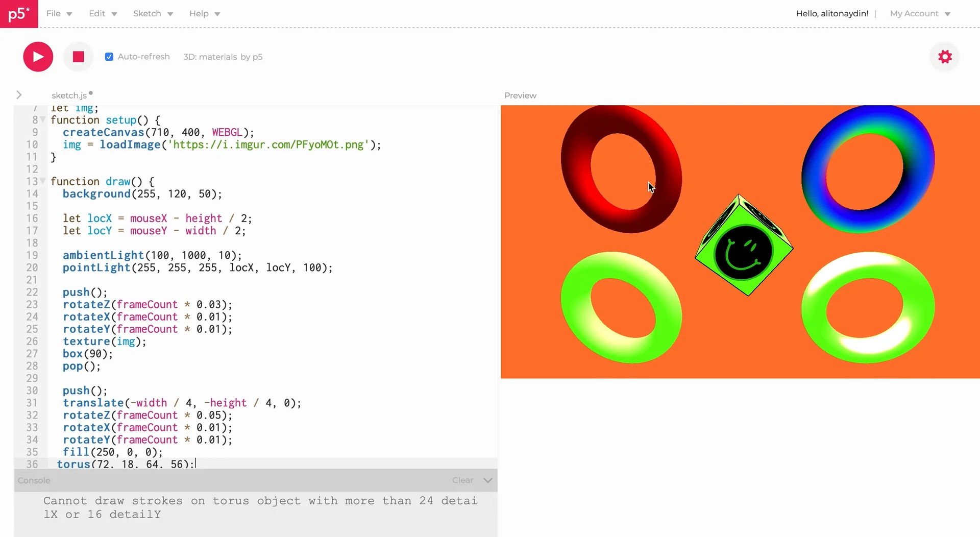Screen dimensions: 980x537
Task: Click the torus call on line 36
Action: [x=126, y=464]
